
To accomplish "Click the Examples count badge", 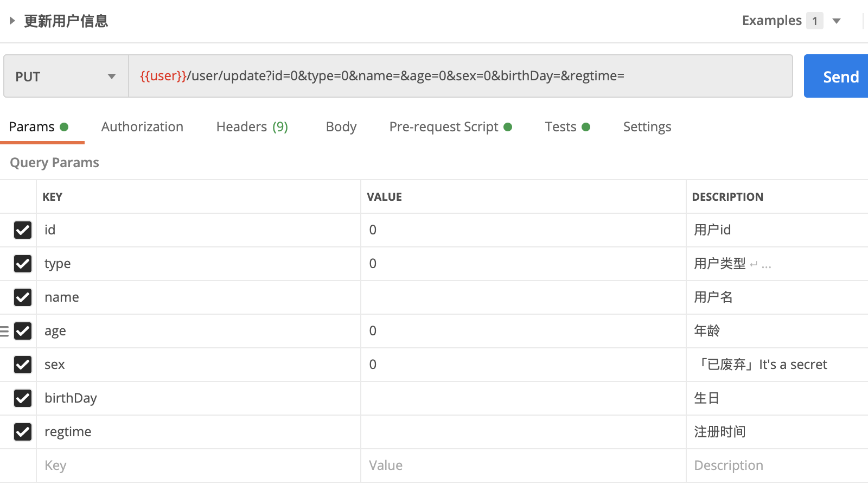I will pos(815,21).
